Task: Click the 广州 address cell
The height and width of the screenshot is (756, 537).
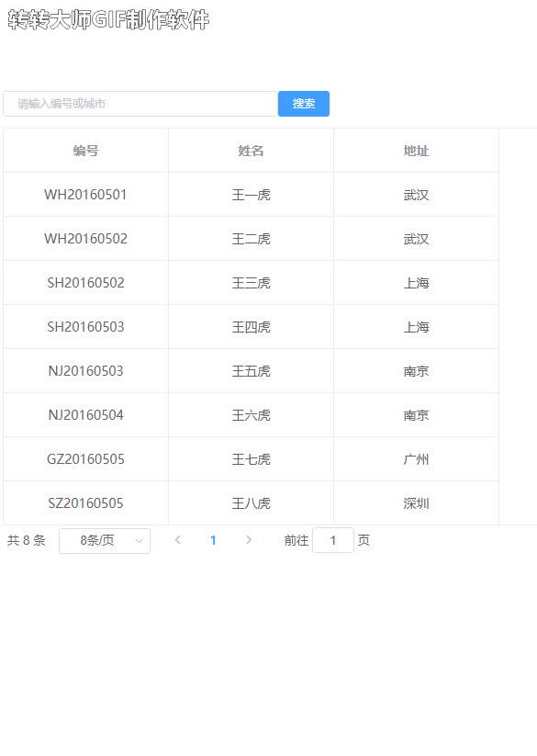Action: click(416, 459)
